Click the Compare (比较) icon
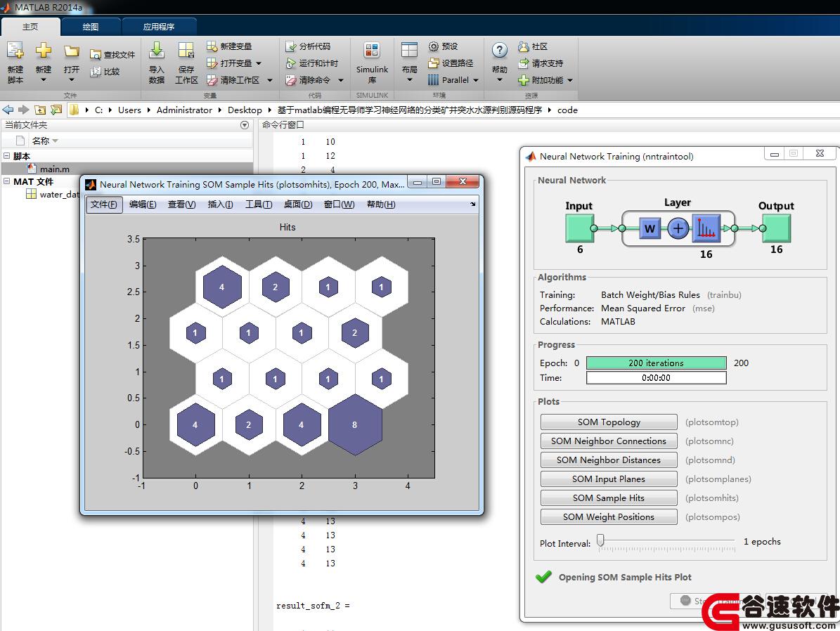This screenshot has width=840, height=631. 96,71
